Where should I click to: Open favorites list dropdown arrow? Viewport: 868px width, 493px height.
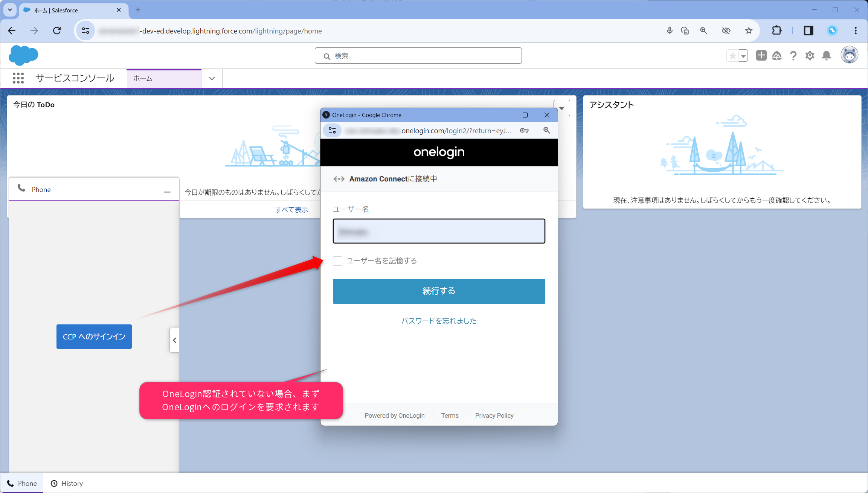743,56
